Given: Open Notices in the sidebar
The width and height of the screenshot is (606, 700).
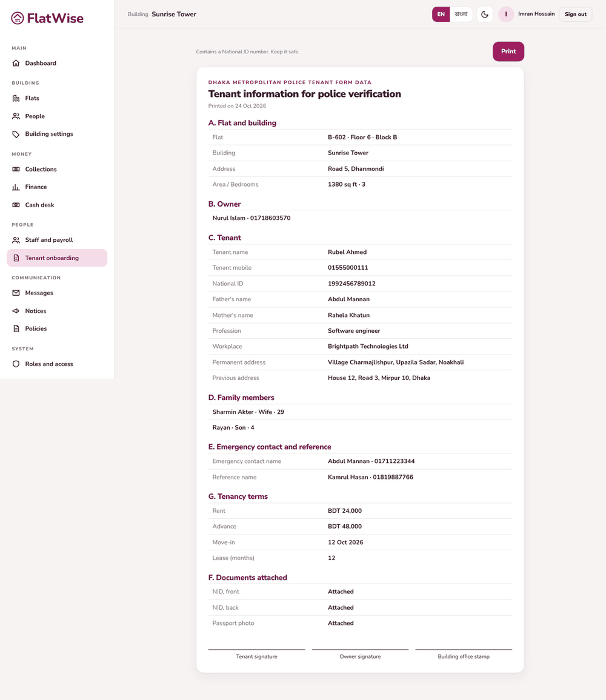Looking at the screenshot, I should coord(57,311).
